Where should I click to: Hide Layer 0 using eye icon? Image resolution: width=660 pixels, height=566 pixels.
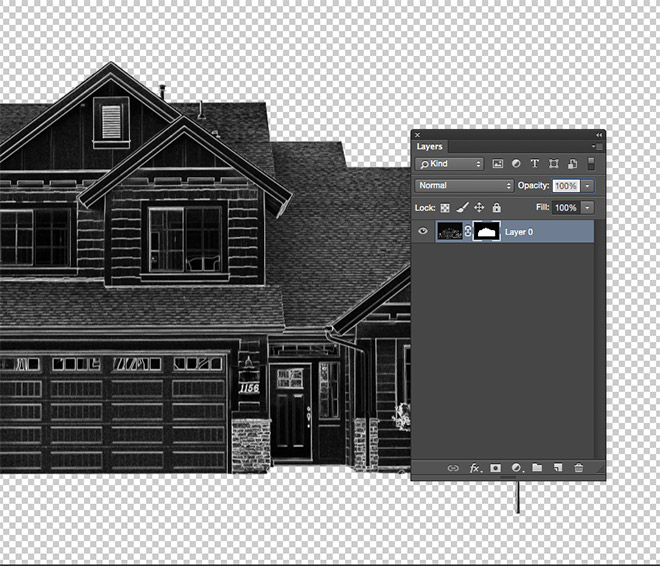click(423, 231)
